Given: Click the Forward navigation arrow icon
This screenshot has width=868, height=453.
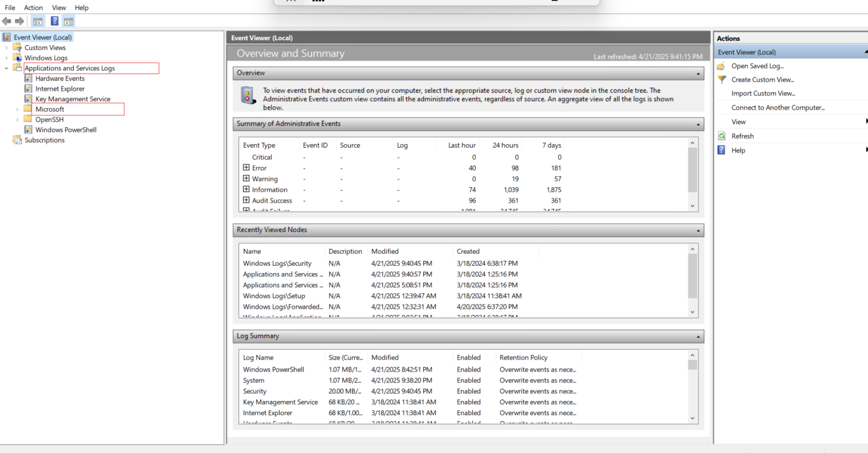Looking at the screenshot, I should [19, 21].
